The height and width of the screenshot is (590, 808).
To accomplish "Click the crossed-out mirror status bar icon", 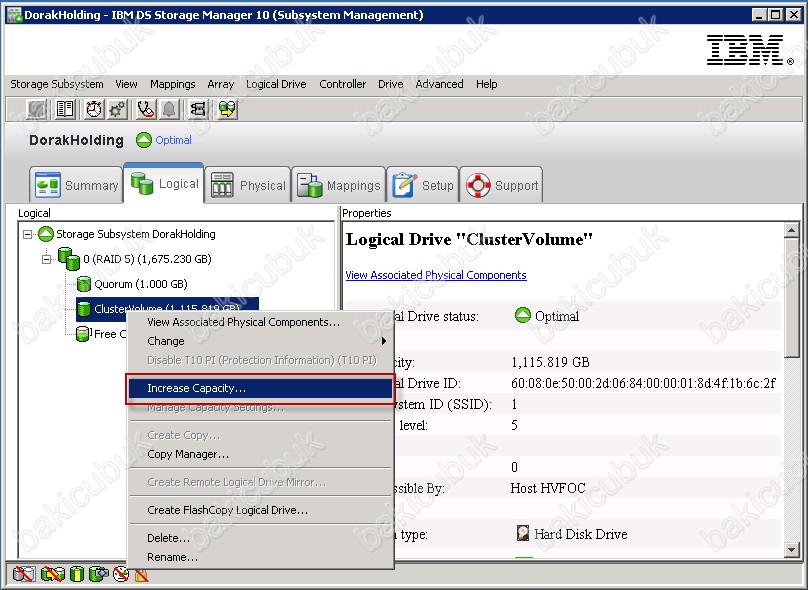I will point(24,574).
